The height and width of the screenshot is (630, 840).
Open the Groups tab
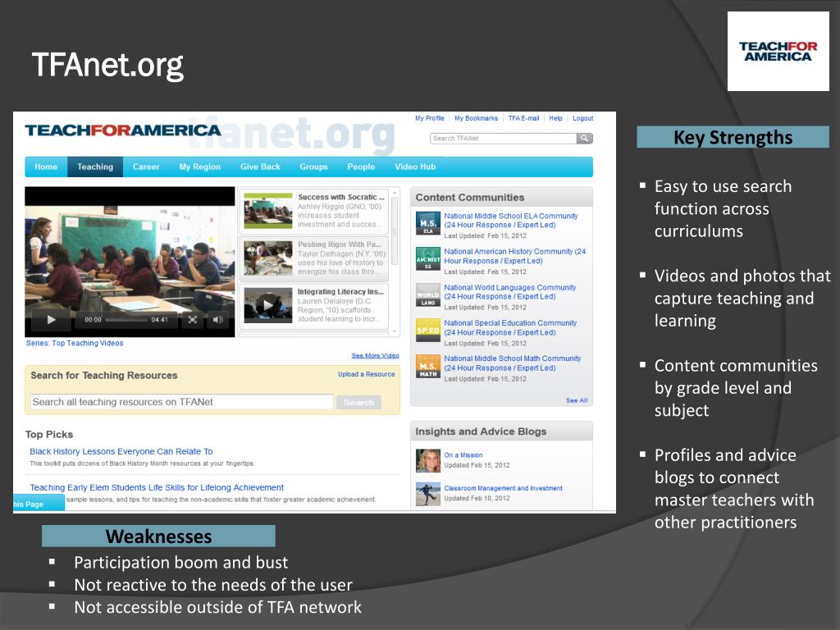tap(314, 167)
